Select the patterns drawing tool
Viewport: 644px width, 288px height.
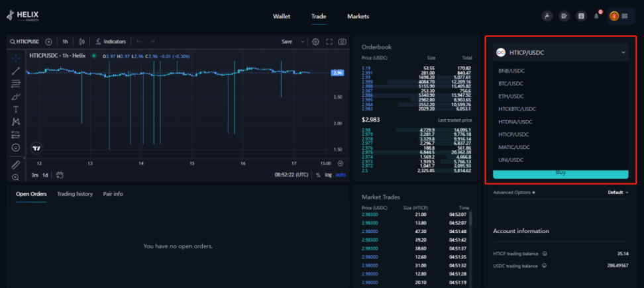pyautogui.click(x=16, y=122)
